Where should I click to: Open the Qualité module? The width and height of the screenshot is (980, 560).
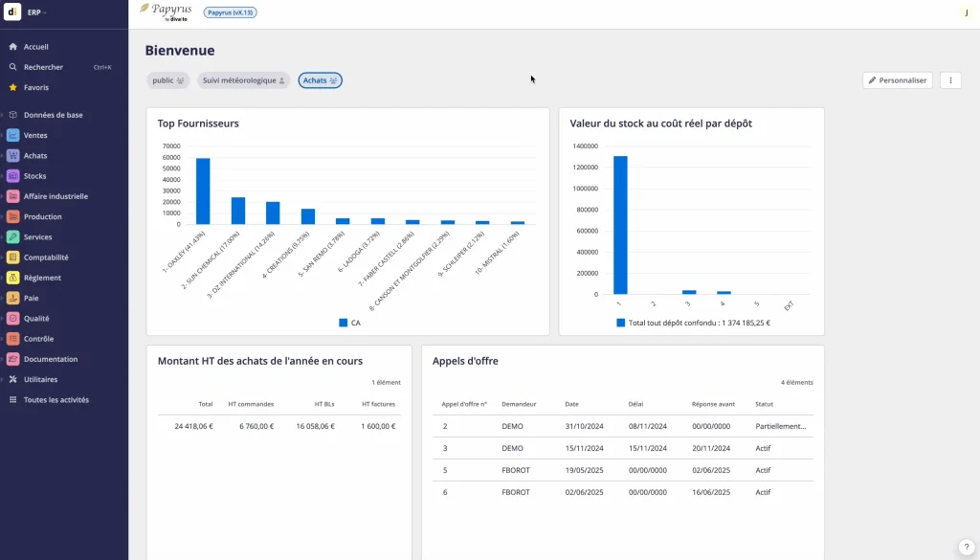click(x=36, y=318)
